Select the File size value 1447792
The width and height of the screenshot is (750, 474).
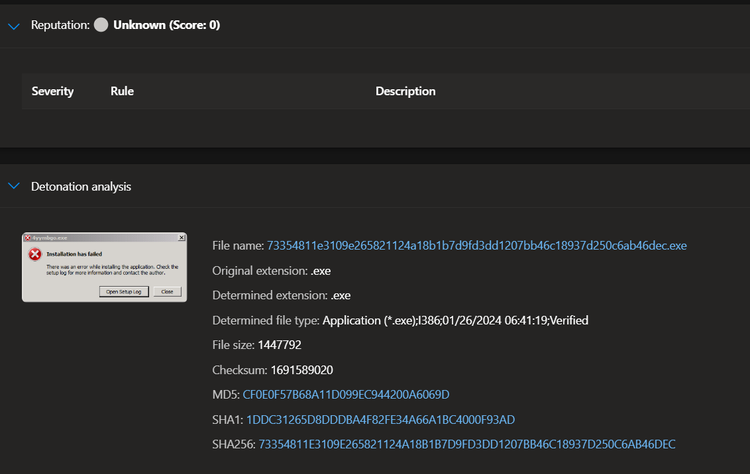click(279, 345)
